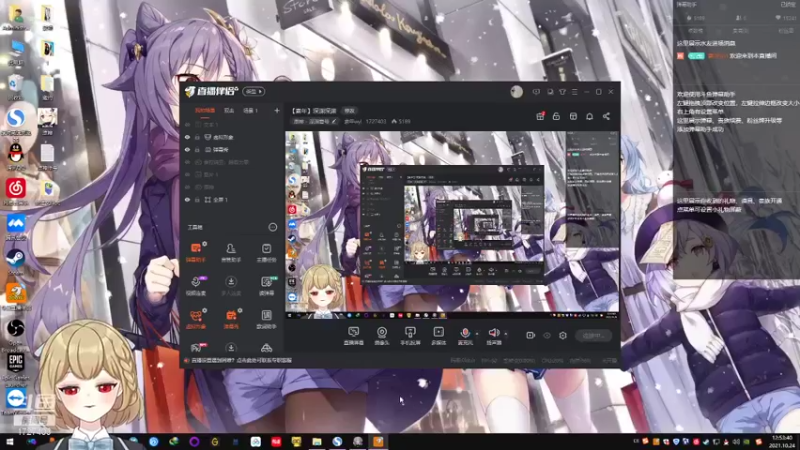Open the notification bell icon
The width and height of the screenshot is (800, 450).
pyautogui.click(x=589, y=116)
